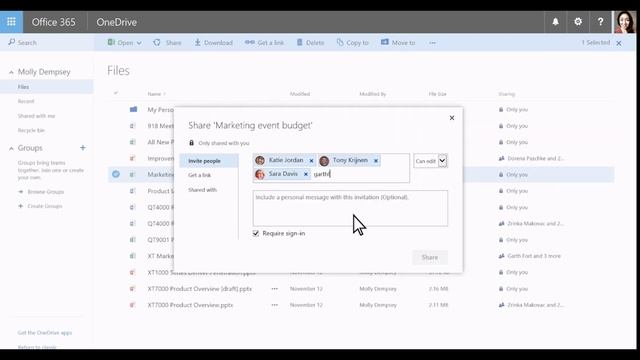
Task: Open the help question mark
Action: [600, 22]
